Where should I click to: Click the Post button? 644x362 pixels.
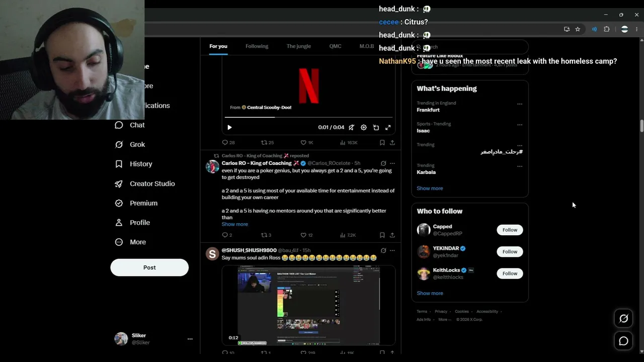pos(149,267)
